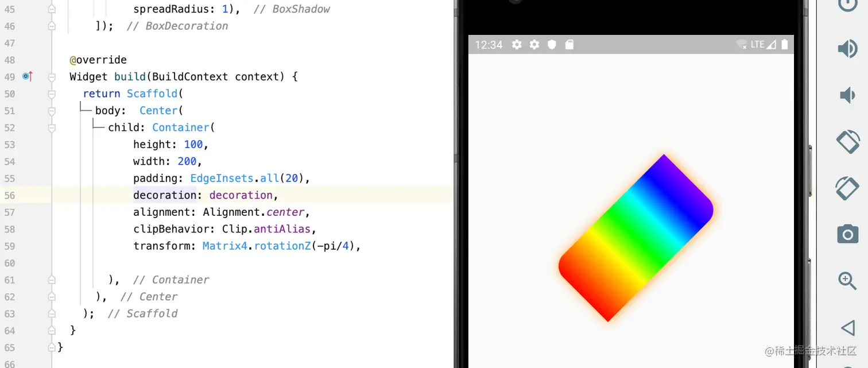Click Matrix4.rotationZ on line 59
Image resolution: width=868 pixels, height=368 pixels.
click(257, 246)
